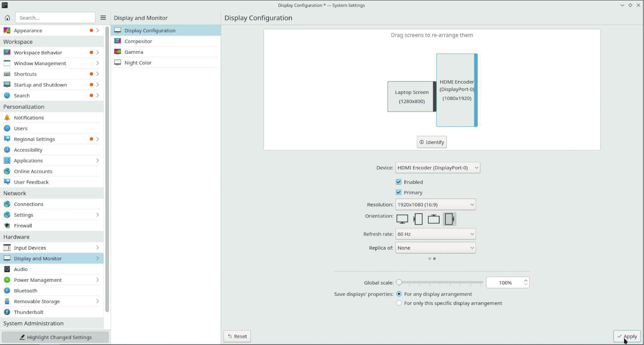
Task: Select 'For only this specific display arrangement'
Action: pos(399,303)
